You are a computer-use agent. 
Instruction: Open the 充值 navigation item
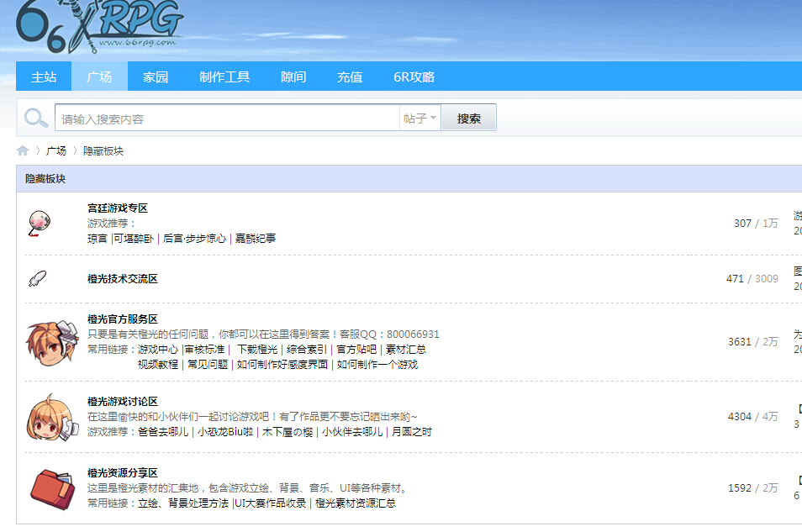click(x=350, y=76)
